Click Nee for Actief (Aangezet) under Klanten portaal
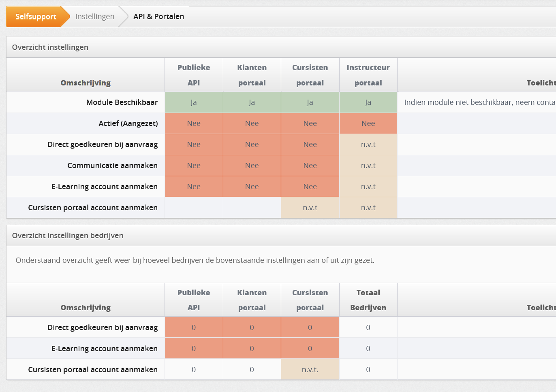The width and height of the screenshot is (556, 392). click(x=252, y=124)
